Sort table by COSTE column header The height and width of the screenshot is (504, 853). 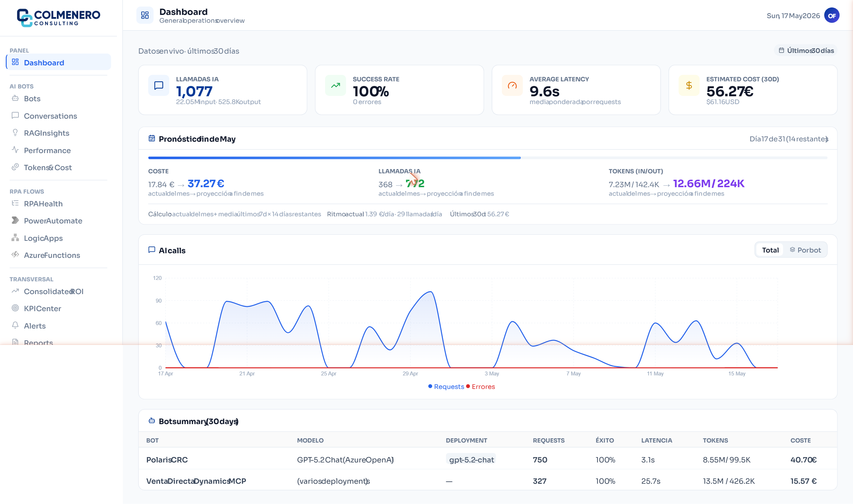(800, 440)
